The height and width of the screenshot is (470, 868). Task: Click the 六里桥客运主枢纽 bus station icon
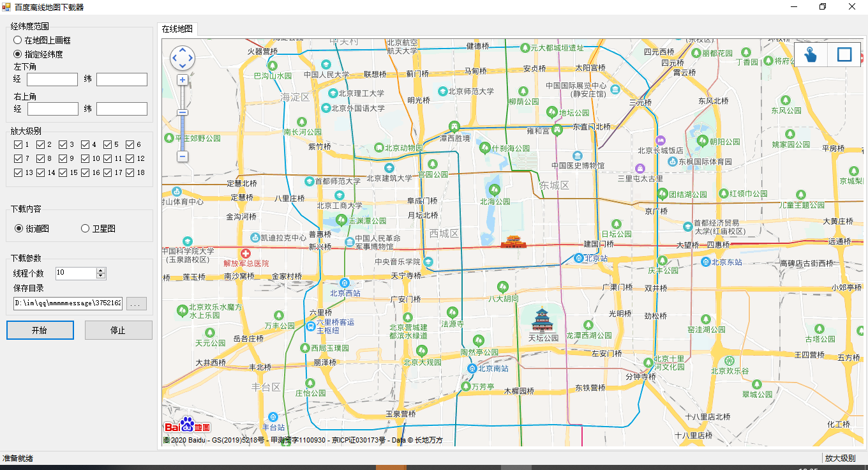tap(310, 326)
